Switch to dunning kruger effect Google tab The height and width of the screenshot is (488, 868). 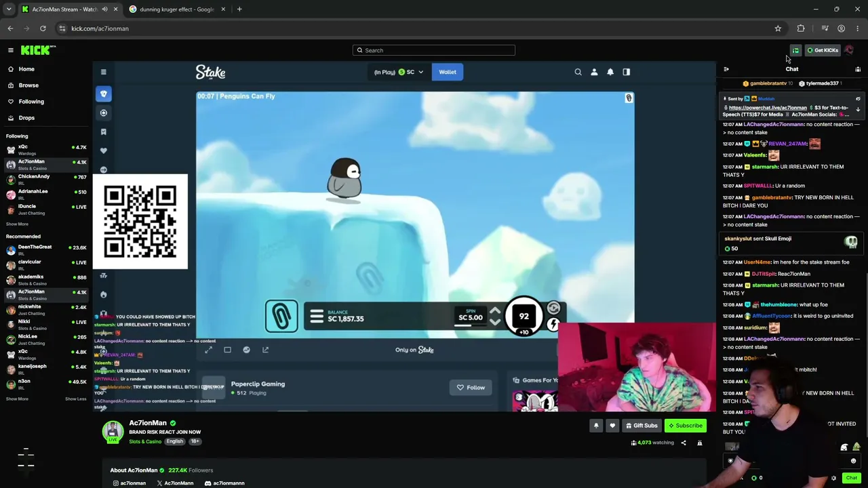pos(176,9)
